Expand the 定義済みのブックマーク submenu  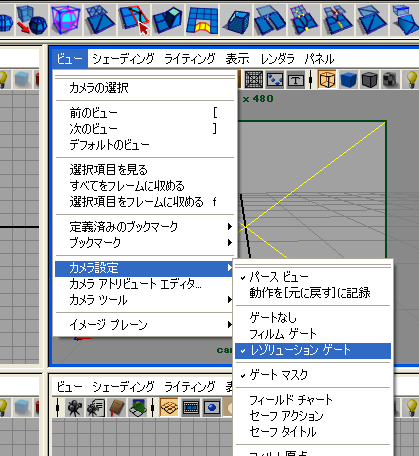(144, 227)
